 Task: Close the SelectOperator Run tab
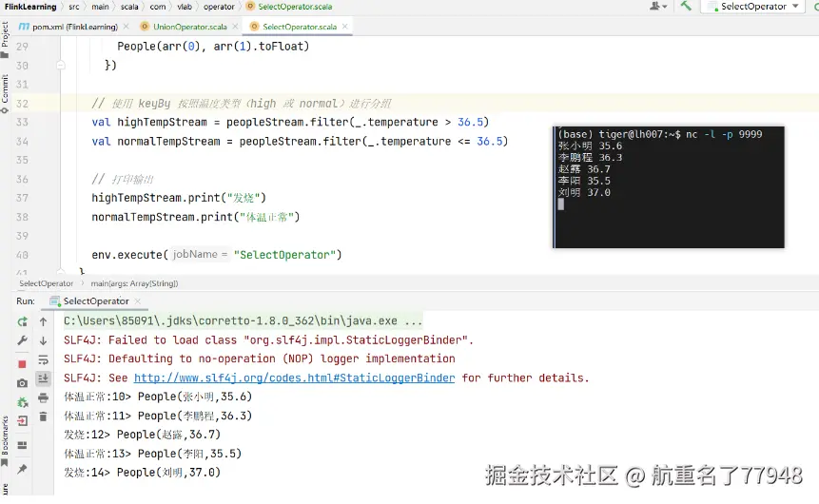137,301
